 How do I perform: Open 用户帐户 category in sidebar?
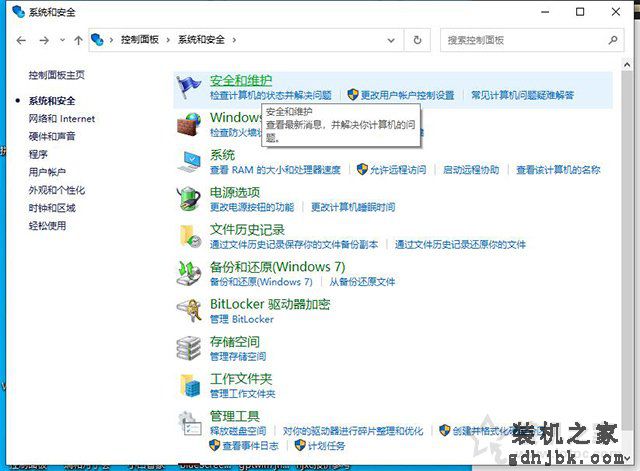pos(47,172)
